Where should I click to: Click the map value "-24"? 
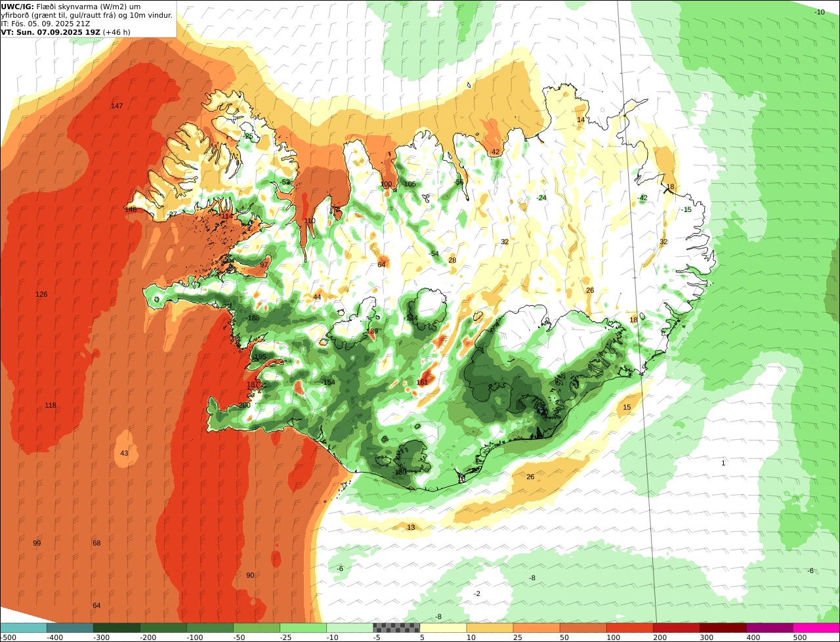541,198
